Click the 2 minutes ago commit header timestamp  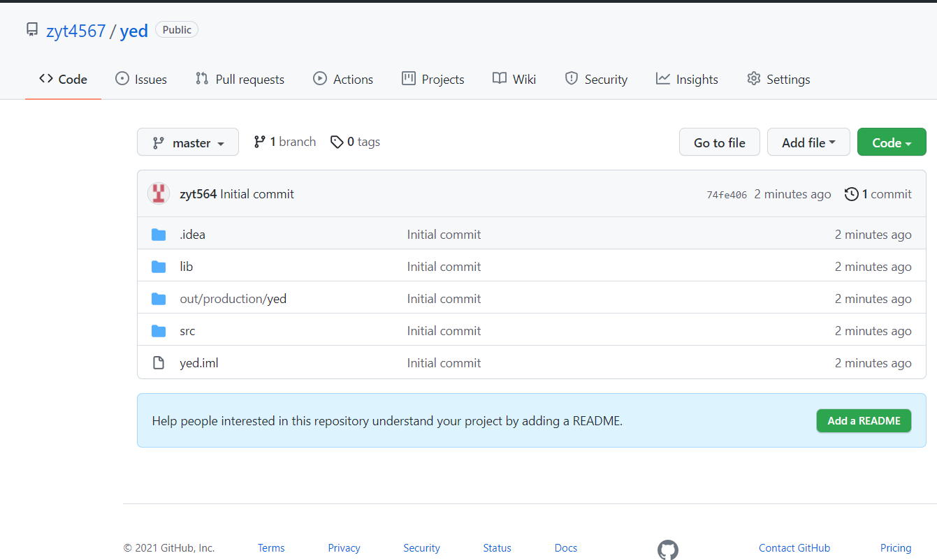(792, 194)
